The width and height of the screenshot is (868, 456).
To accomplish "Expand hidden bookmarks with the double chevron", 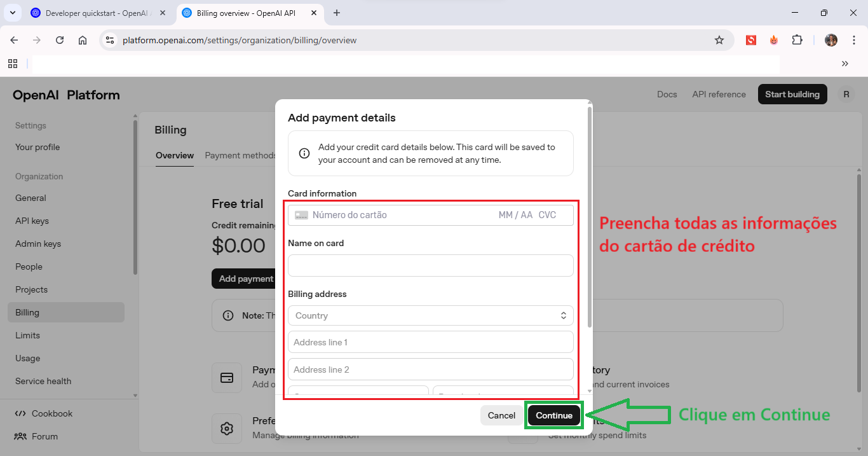I will coord(844,63).
